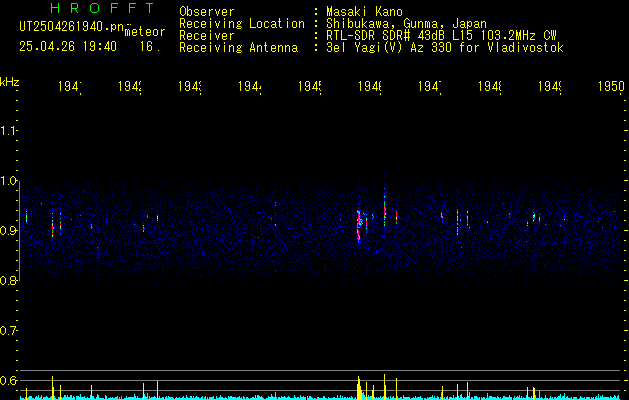The height and width of the screenshot is (400, 629).
Task: Select the date stamp 25.04.26 19:40
Action: (x=68, y=47)
